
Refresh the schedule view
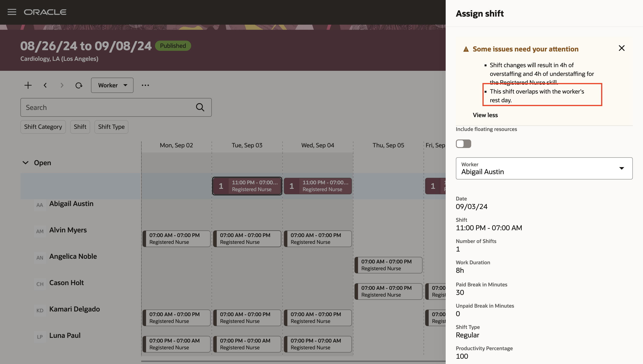[79, 85]
